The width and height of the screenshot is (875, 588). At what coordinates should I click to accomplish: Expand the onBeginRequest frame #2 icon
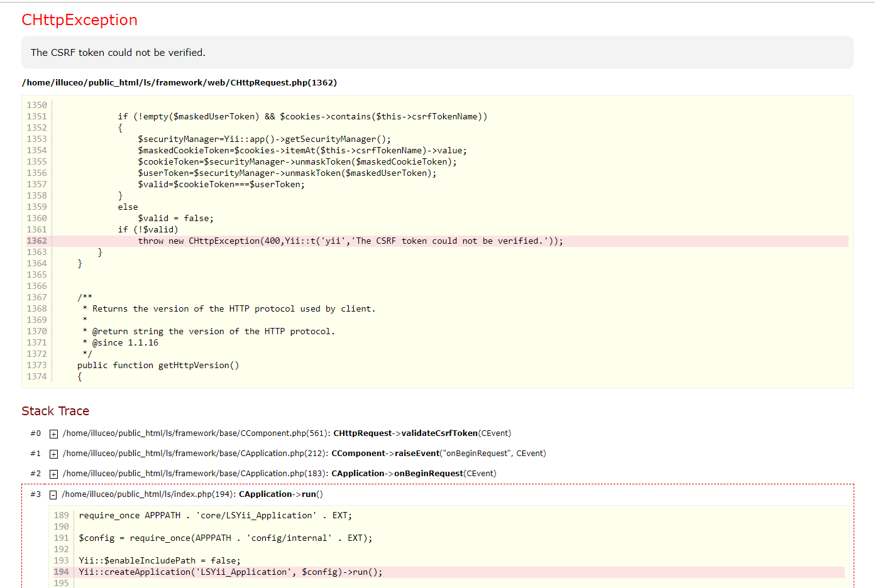click(53, 474)
